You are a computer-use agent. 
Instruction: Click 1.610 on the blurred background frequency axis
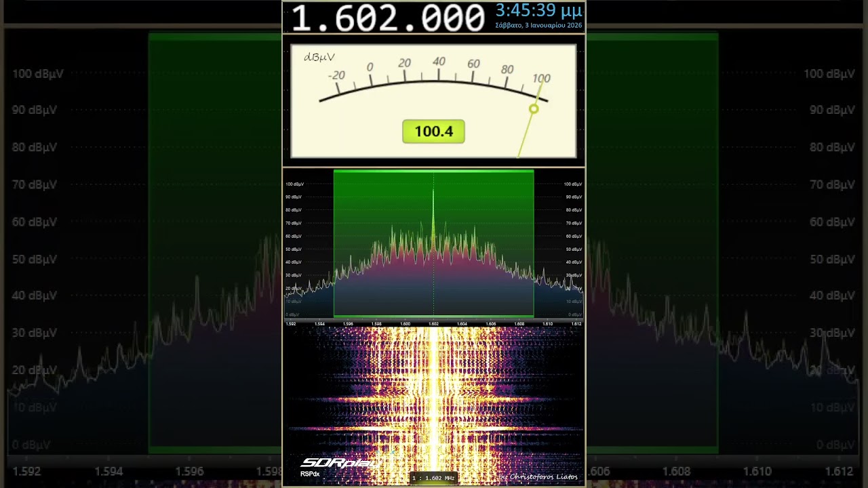[x=757, y=472]
